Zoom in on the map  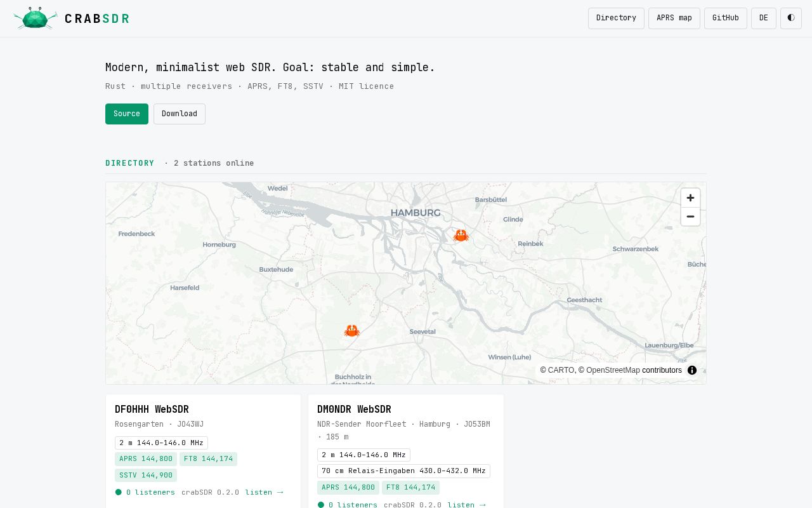coord(690,197)
